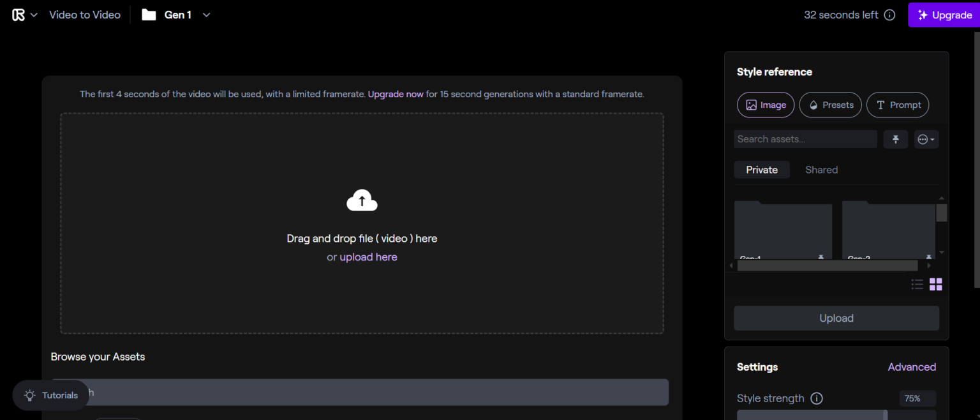Image resolution: width=980 pixels, height=420 pixels.
Task: Expand the Gen 1 folder dropdown chevron
Action: 206,15
